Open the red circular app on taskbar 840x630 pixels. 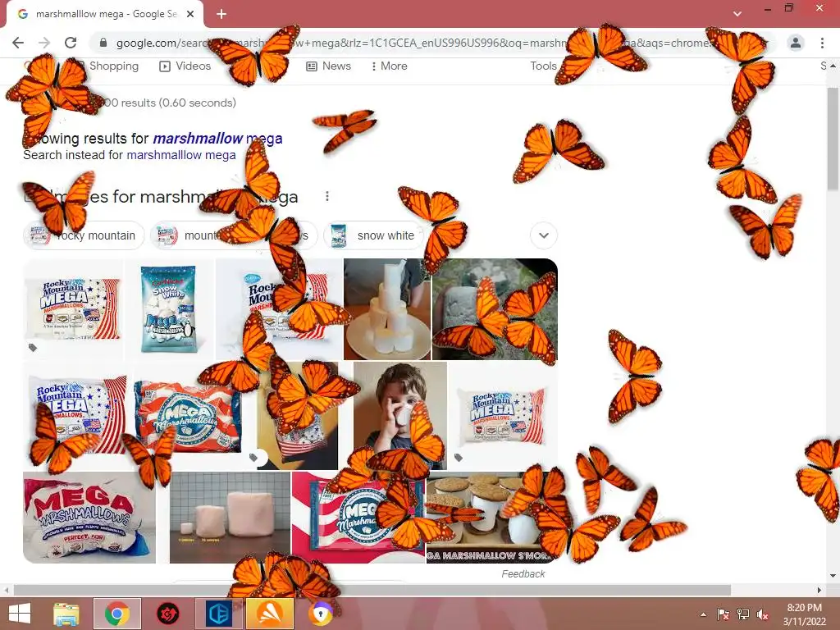(167, 614)
